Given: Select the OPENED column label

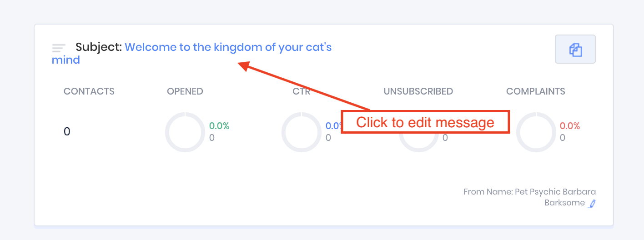Looking at the screenshot, I should point(185,91).
